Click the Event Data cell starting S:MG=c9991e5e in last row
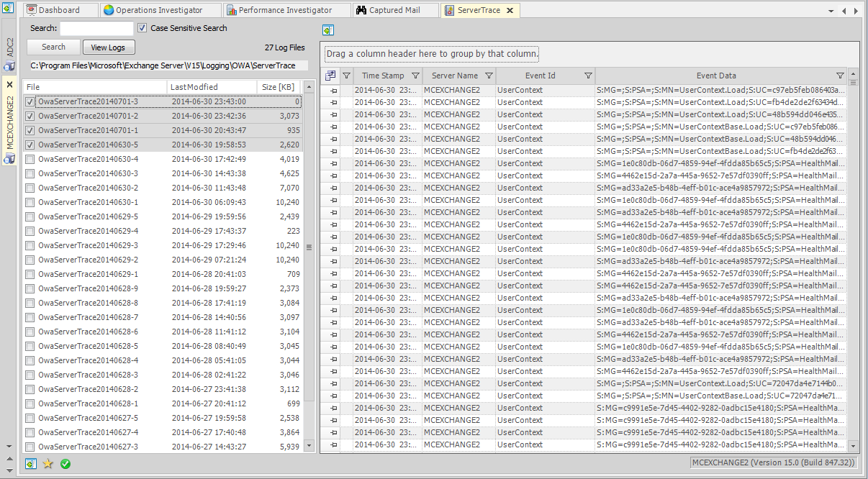Screen dimensions: 868x479 pos(721,444)
